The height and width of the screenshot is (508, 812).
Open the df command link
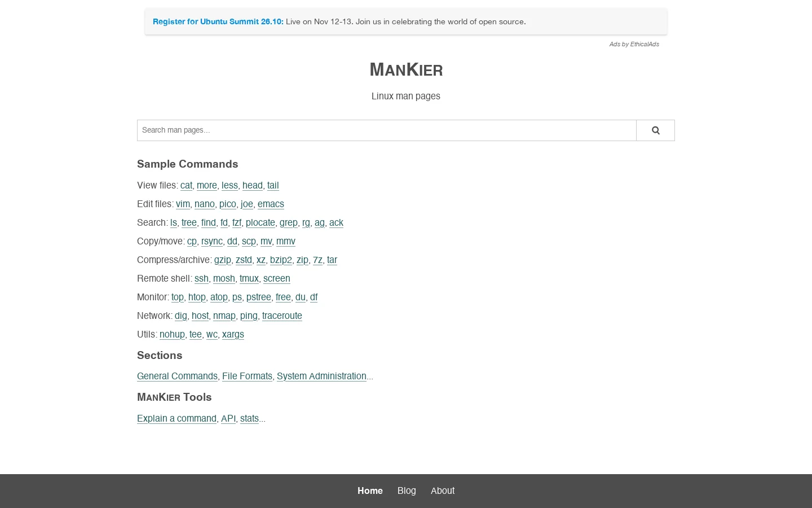point(314,297)
